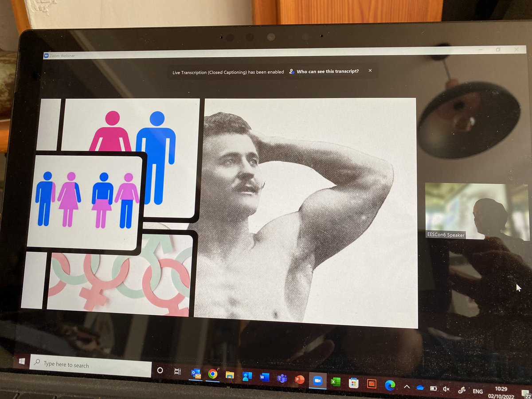Launch Google Chrome from the taskbar
The image size is (532, 399).
point(212,374)
